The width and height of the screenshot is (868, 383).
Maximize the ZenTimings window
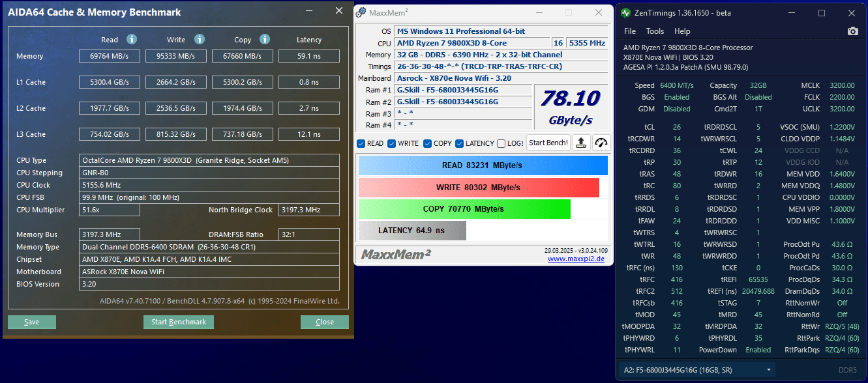(822, 13)
